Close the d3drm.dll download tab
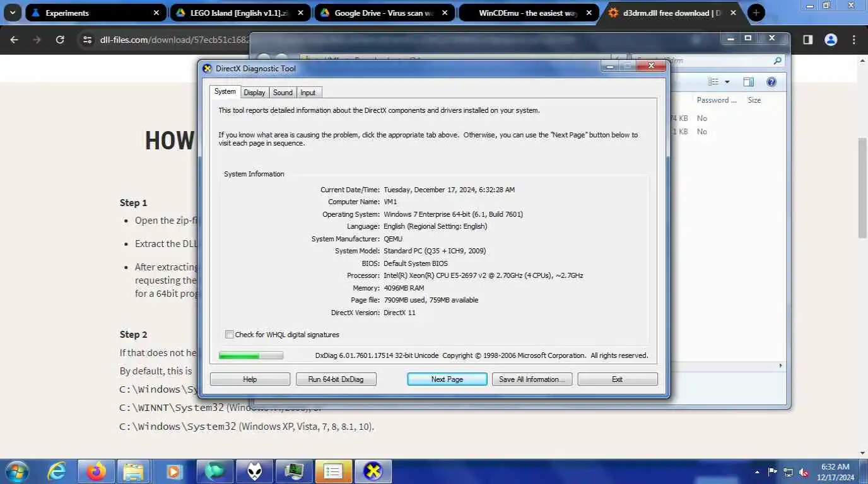The width and height of the screenshot is (868, 484). [x=733, y=13]
